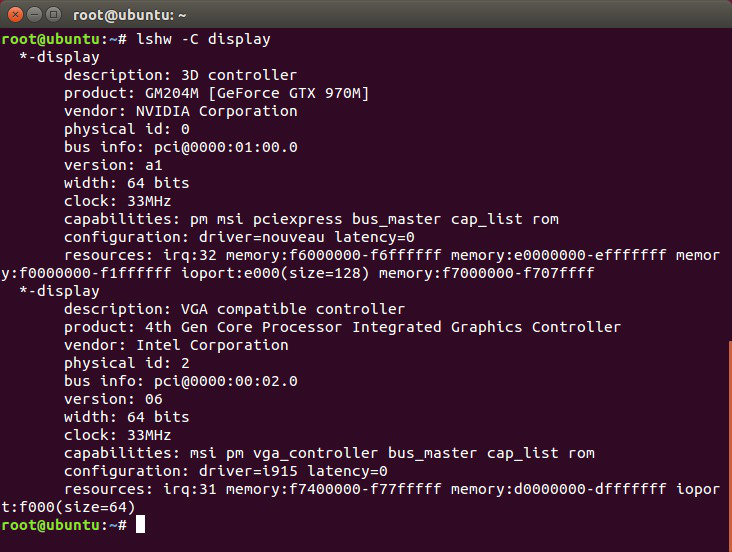Click the VGA compatible controller description line
The width and height of the screenshot is (732, 552).
pos(234,309)
